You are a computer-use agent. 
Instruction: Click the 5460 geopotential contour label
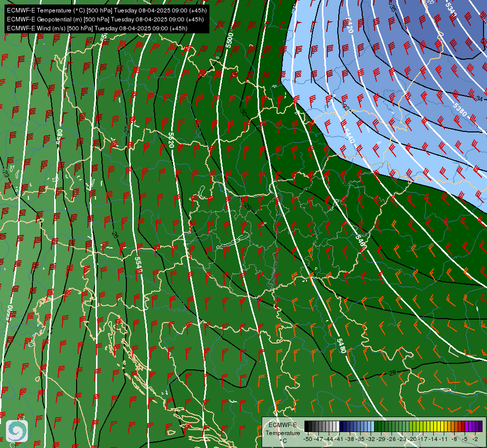pyautogui.click(x=361, y=241)
